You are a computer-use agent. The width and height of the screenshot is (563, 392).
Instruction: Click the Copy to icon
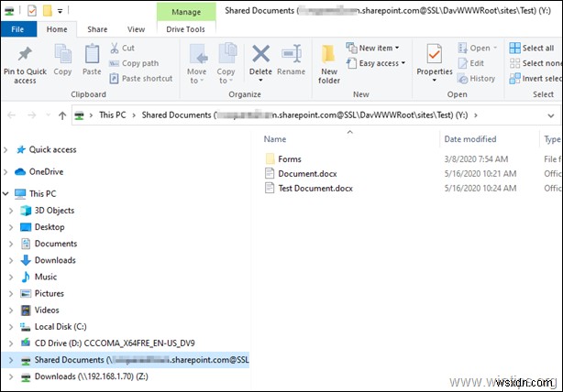[226, 54]
